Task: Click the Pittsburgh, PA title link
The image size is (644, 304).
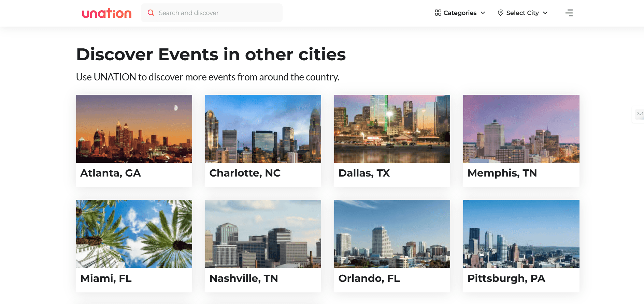Action: pyautogui.click(x=506, y=278)
